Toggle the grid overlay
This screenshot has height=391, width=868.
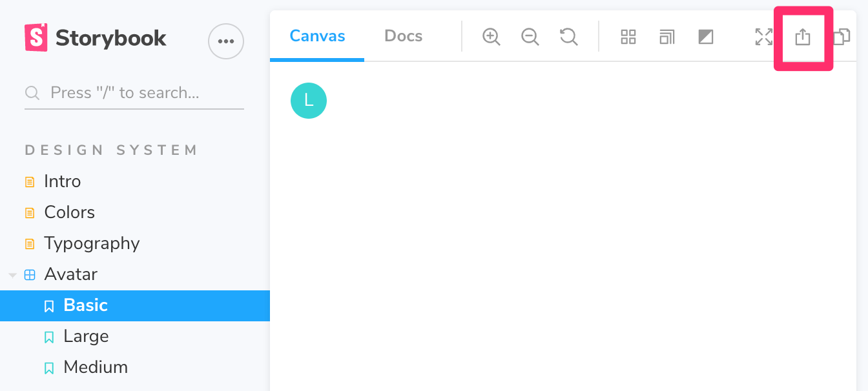click(628, 37)
